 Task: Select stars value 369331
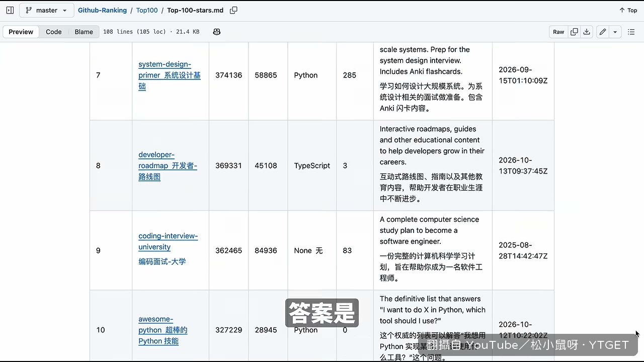(228, 165)
